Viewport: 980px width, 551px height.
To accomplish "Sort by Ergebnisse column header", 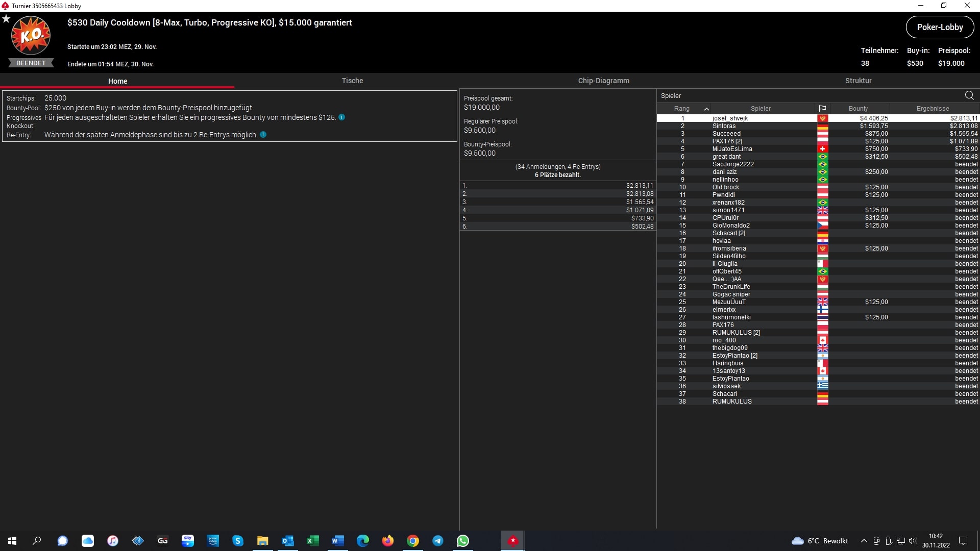I will click(933, 109).
